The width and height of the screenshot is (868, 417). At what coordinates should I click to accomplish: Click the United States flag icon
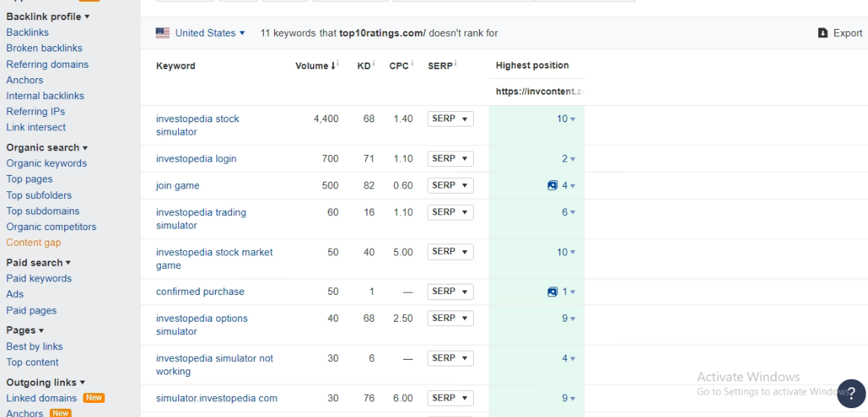[x=162, y=33]
